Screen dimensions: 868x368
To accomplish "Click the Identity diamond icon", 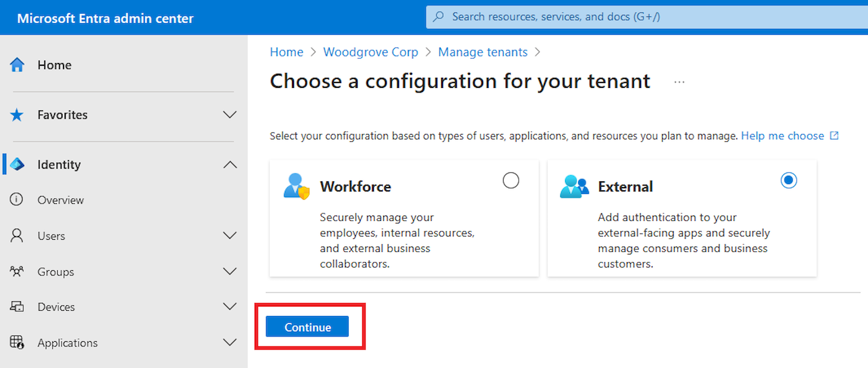I will (x=17, y=164).
